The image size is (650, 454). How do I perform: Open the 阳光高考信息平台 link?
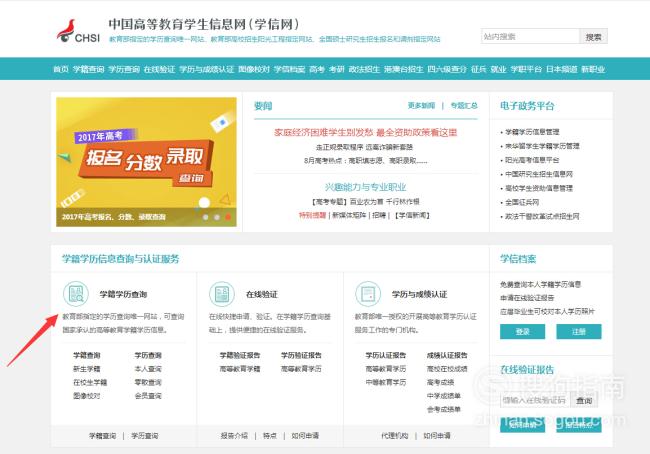(x=532, y=160)
